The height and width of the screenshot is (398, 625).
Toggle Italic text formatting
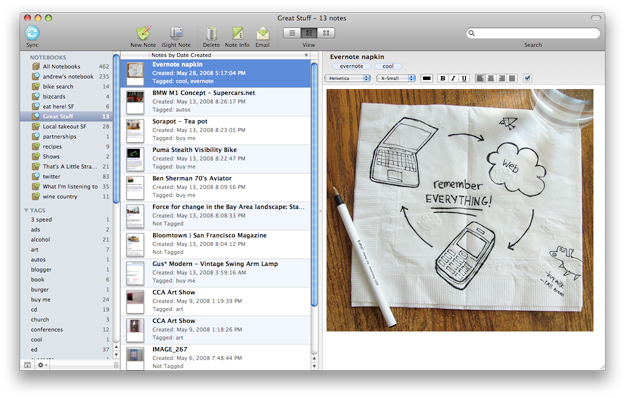click(453, 78)
